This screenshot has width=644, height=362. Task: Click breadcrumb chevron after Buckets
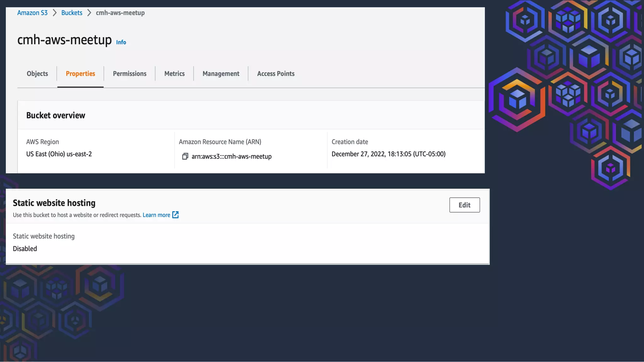tap(89, 13)
